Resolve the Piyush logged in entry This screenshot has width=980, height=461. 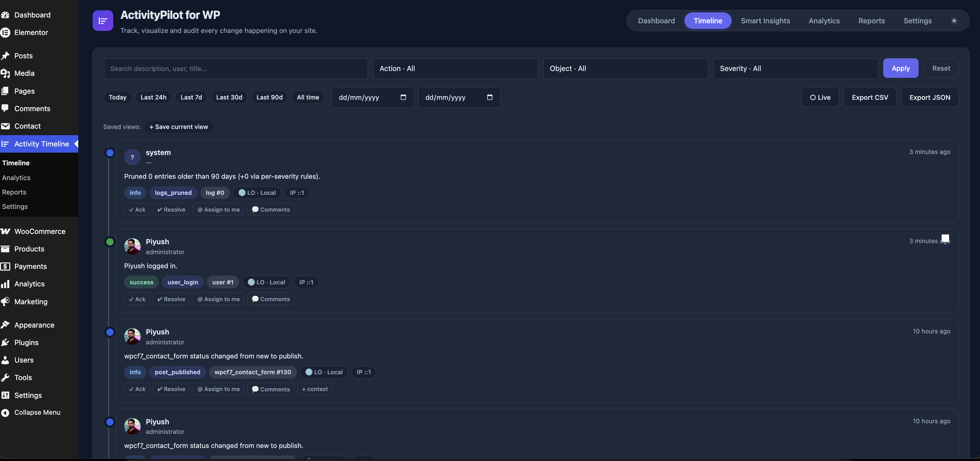click(171, 299)
